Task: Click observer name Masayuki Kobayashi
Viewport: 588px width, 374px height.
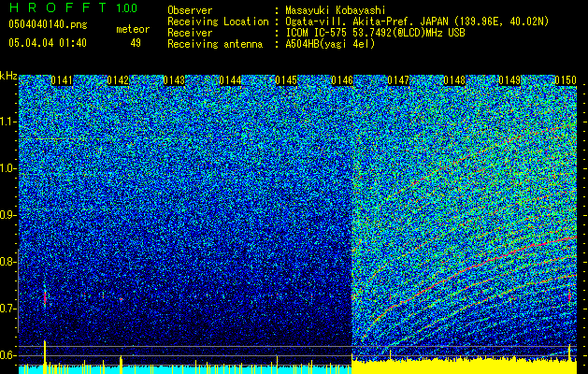Action: pos(336,10)
